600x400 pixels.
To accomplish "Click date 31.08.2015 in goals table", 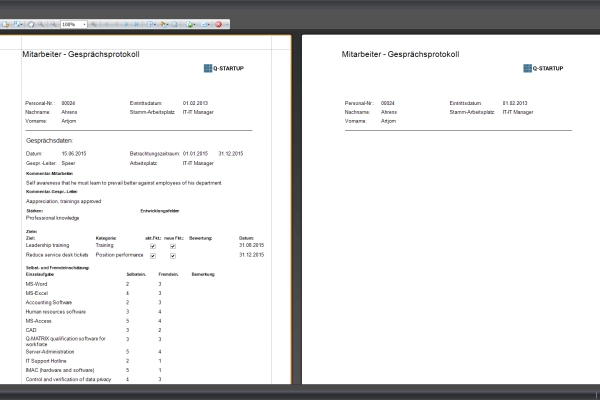I will [x=251, y=245].
